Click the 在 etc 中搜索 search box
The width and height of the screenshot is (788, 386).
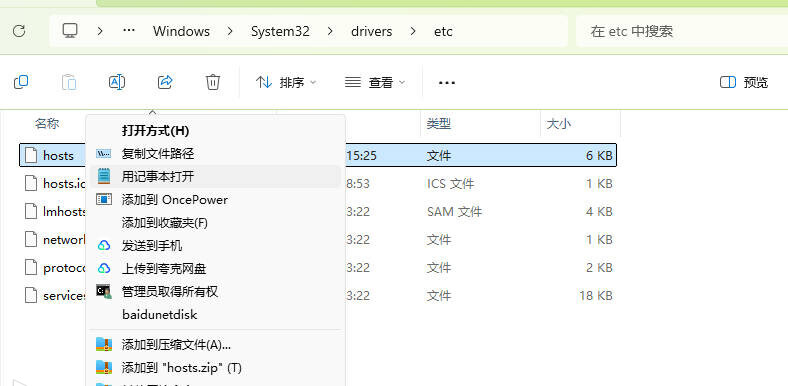tap(682, 31)
